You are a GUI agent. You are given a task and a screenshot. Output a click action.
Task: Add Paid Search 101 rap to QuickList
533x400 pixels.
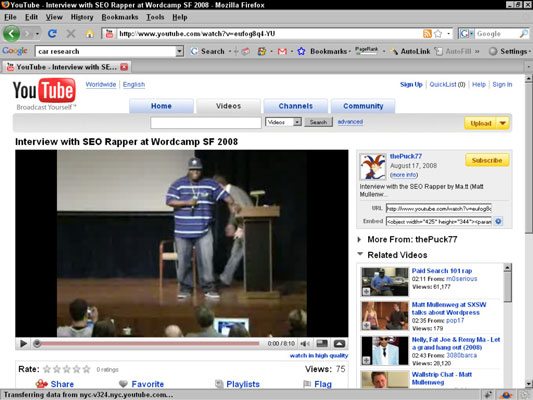[366, 292]
